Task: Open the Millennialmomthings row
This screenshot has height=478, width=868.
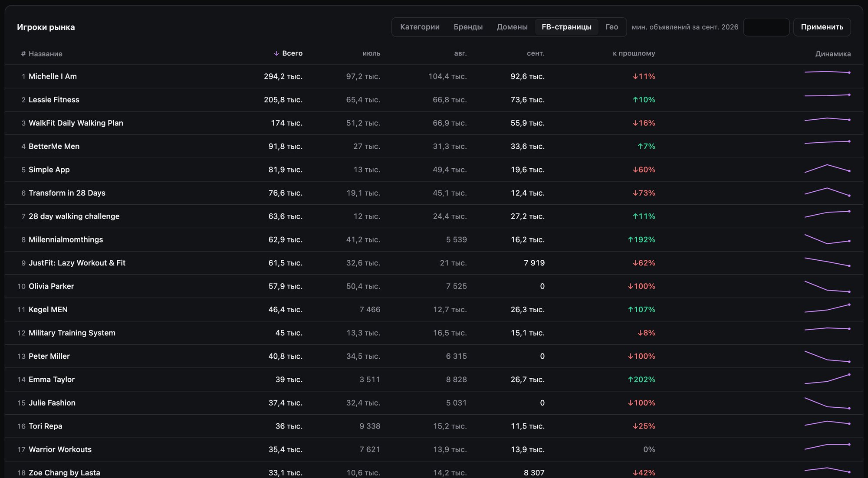Action: click(x=434, y=240)
